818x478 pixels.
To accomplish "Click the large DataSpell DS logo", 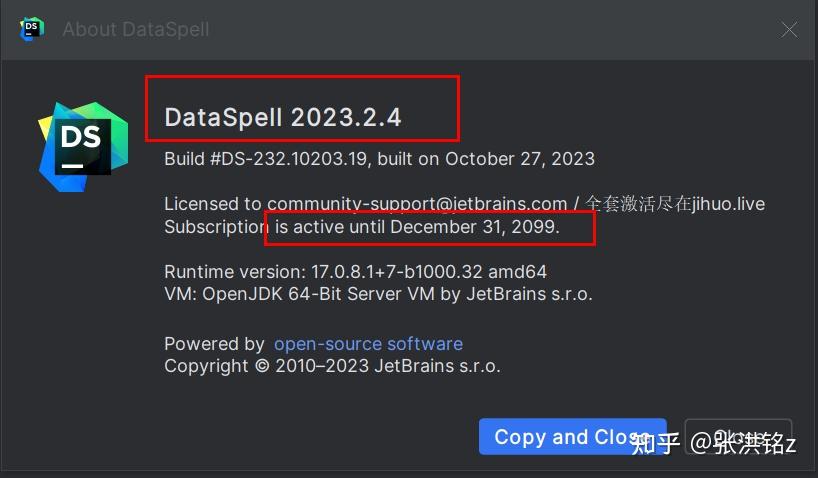I will pos(83,146).
